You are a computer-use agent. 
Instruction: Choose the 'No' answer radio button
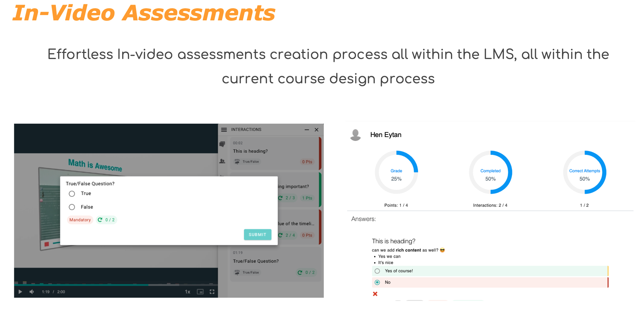tap(377, 282)
